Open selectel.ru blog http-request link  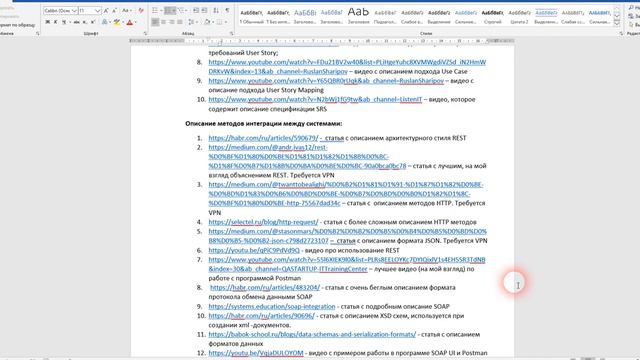(263, 222)
